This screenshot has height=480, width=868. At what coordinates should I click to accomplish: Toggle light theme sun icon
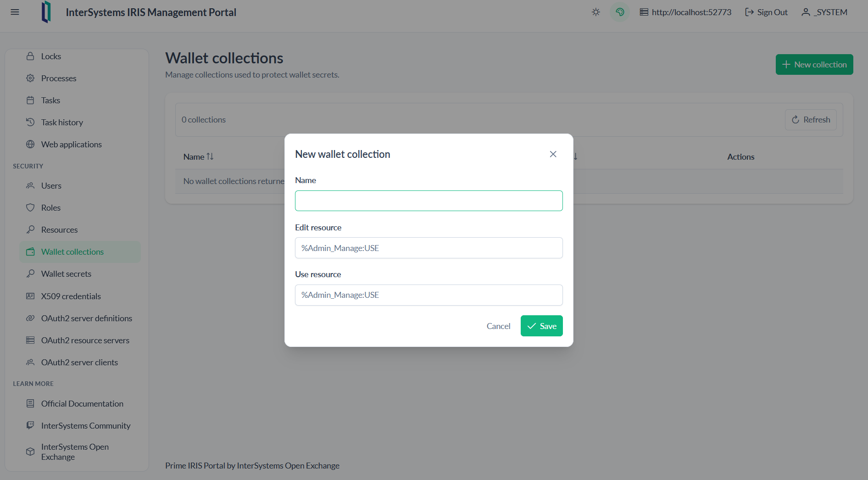click(596, 12)
